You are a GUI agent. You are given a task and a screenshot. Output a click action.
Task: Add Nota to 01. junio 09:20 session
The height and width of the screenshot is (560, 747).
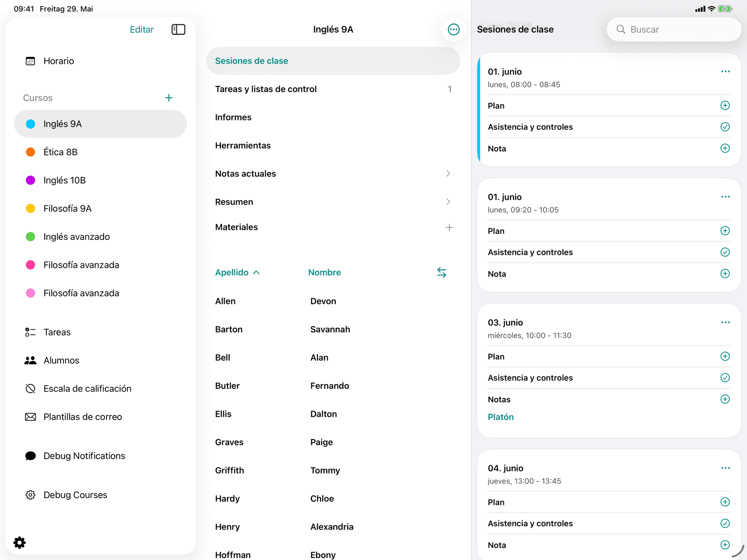pos(725,274)
